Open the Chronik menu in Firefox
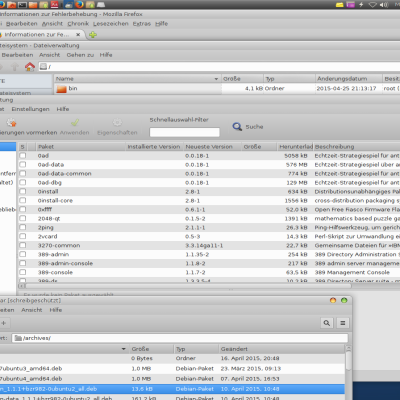 tap(78, 24)
